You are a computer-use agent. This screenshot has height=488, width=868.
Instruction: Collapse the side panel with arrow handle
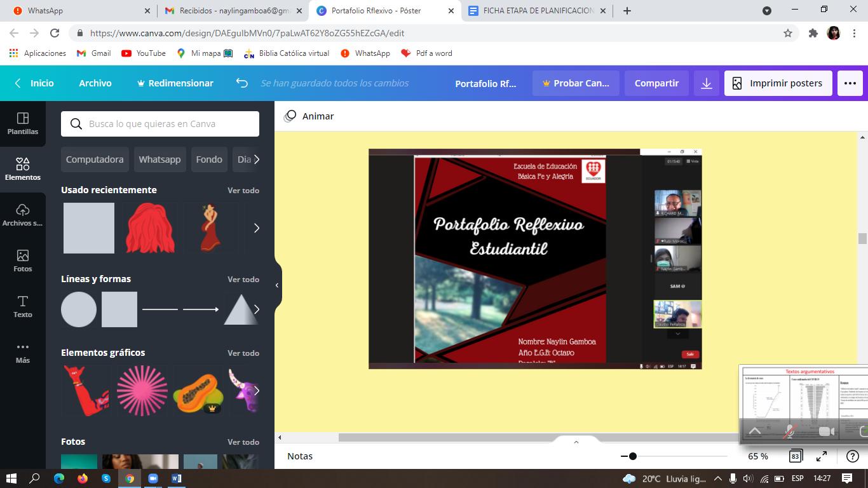277,285
